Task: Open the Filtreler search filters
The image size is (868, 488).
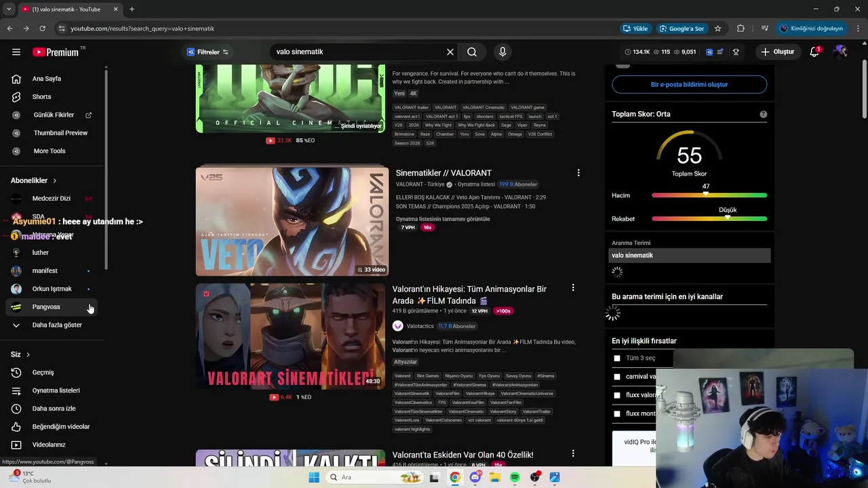Action: coord(208,52)
